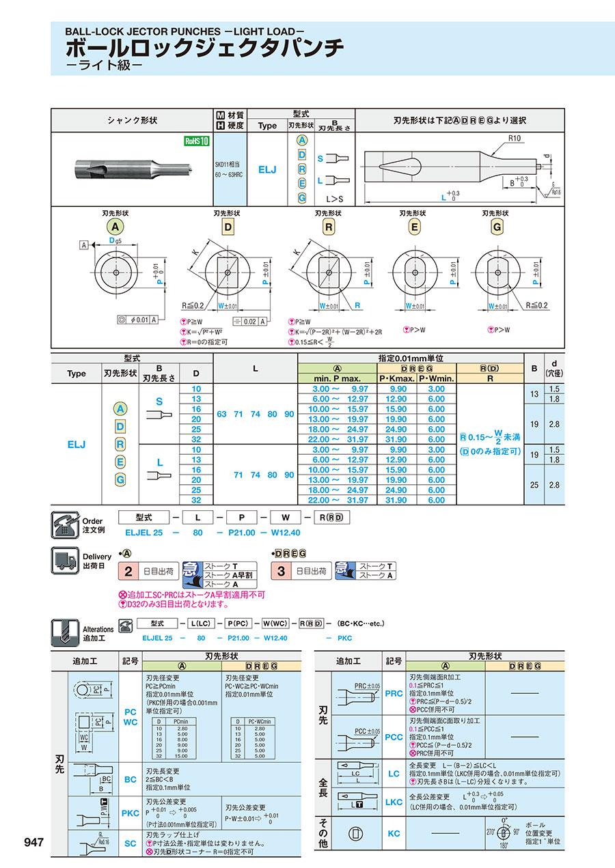Click the PRC code in alterations table
The height and width of the screenshot is (868, 615).
[394, 693]
